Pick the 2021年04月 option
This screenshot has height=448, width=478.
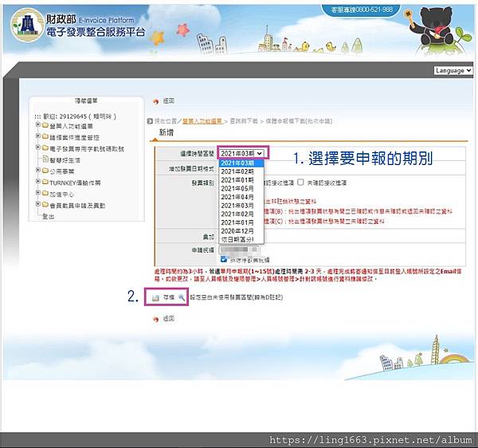tap(241, 198)
